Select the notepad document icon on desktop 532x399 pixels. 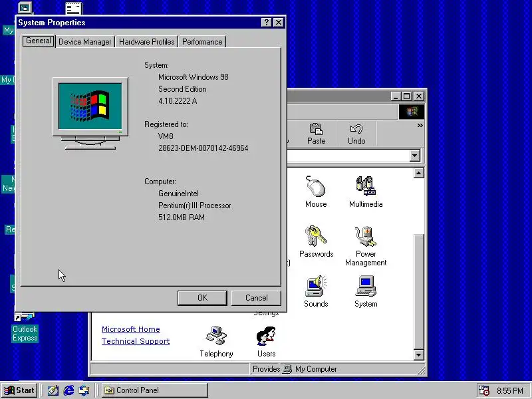click(x=73, y=8)
